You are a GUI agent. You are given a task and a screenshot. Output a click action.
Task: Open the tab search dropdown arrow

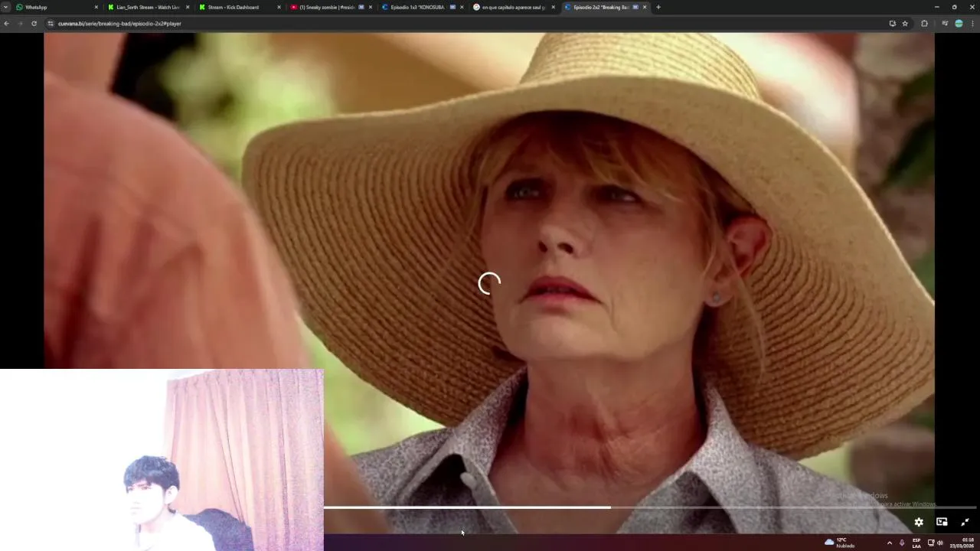click(x=6, y=7)
